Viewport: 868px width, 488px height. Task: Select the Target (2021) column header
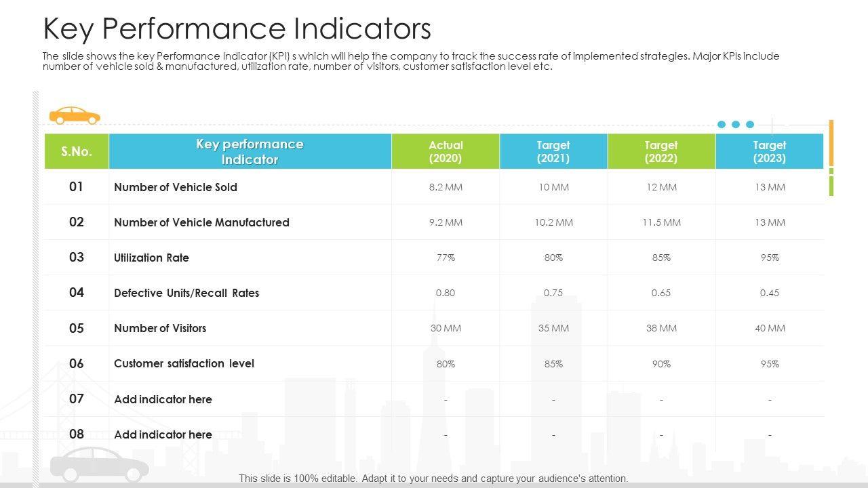pyautogui.click(x=553, y=151)
